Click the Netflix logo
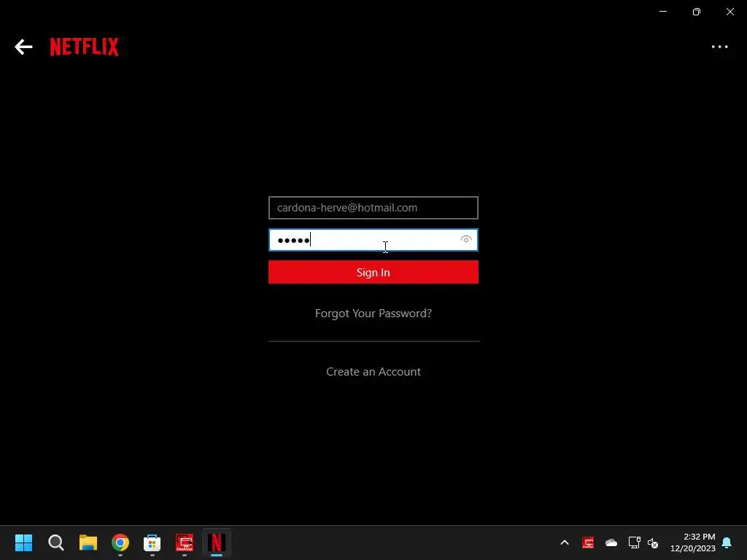 pyautogui.click(x=85, y=47)
